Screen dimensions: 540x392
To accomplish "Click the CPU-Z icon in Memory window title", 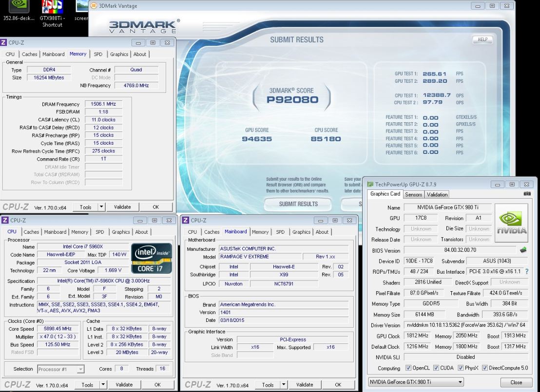I will coord(3,42).
